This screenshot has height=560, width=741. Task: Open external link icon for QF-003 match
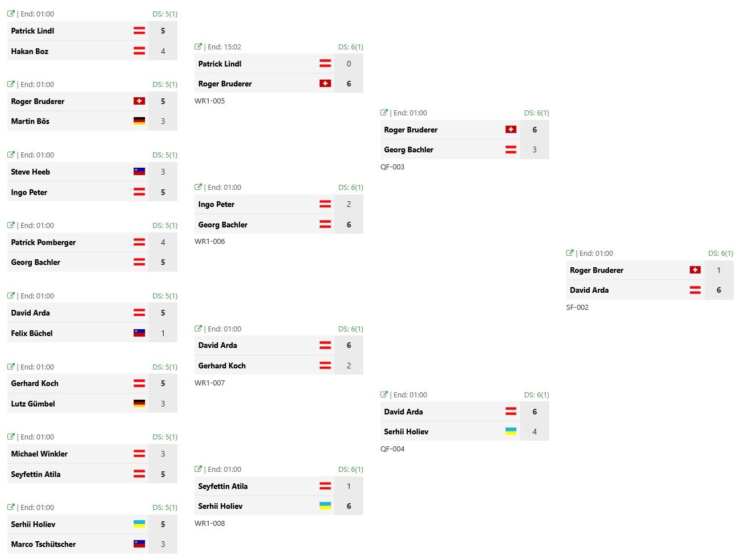click(x=384, y=113)
